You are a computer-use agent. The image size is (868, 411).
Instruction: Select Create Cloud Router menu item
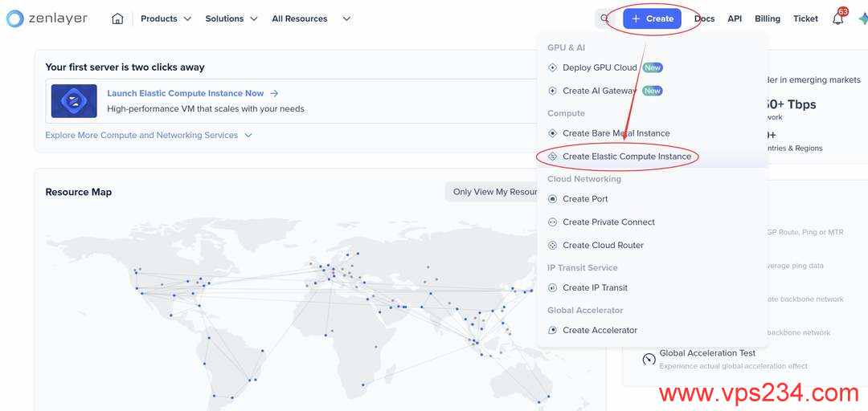603,246
